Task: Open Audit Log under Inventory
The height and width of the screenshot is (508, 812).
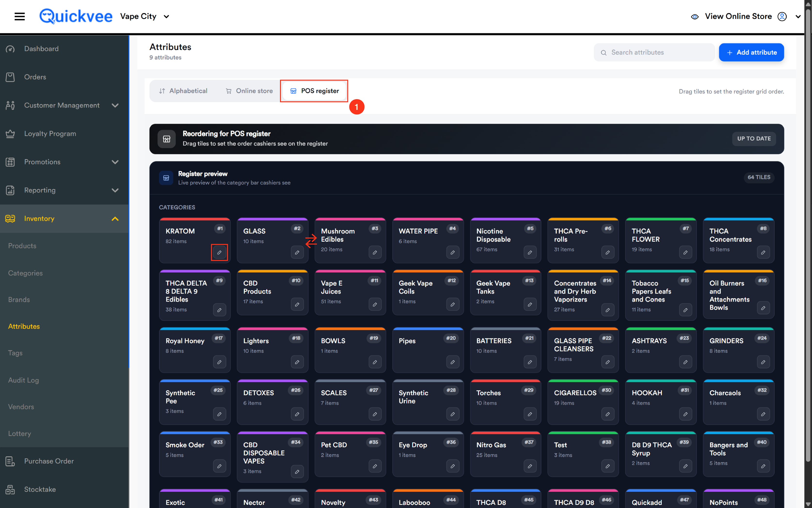Action: [x=24, y=380]
